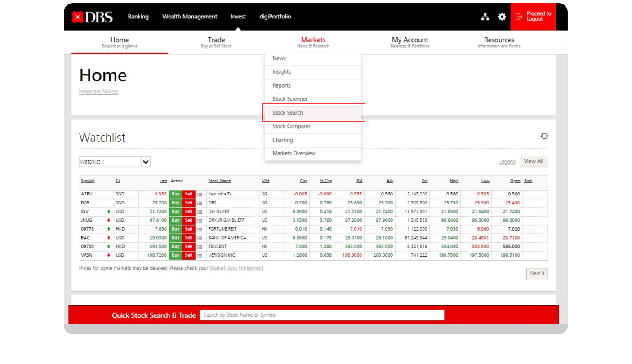Open the list icon for A7RU row
Screen dimensions: 632x364
[200, 194]
